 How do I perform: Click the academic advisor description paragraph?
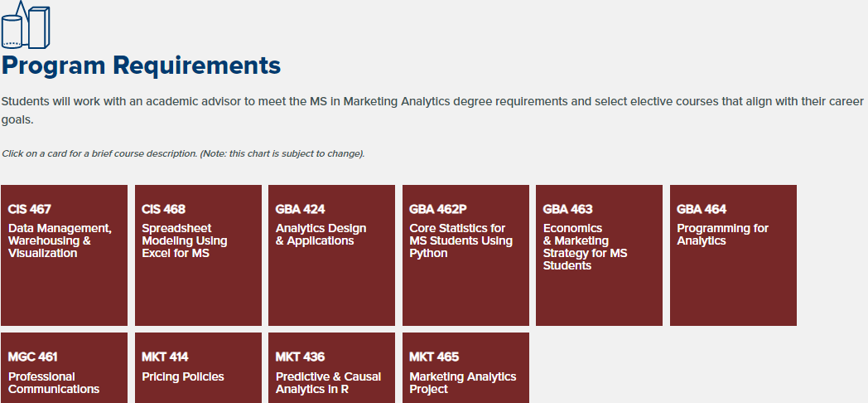pos(432,110)
